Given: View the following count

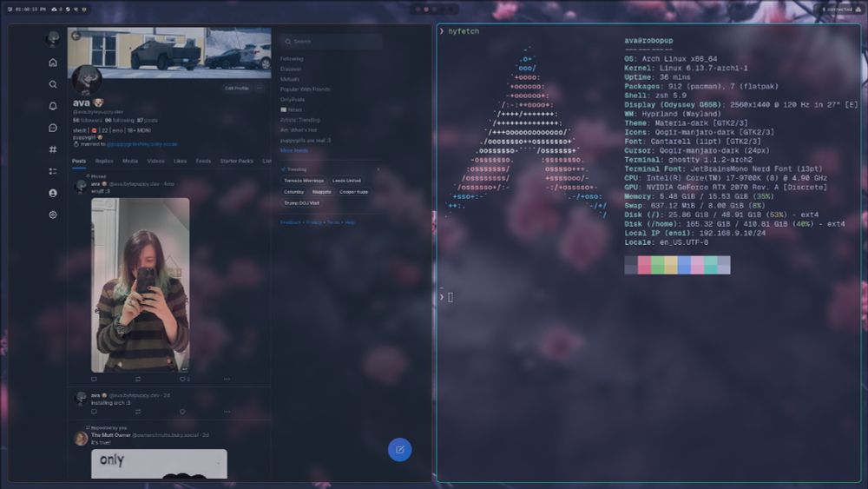Looking at the screenshot, I should pyautogui.click(x=120, y=120).
